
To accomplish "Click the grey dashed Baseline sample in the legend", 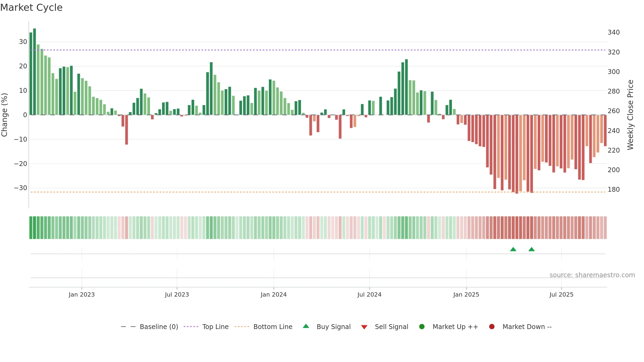I will point(128,327).
